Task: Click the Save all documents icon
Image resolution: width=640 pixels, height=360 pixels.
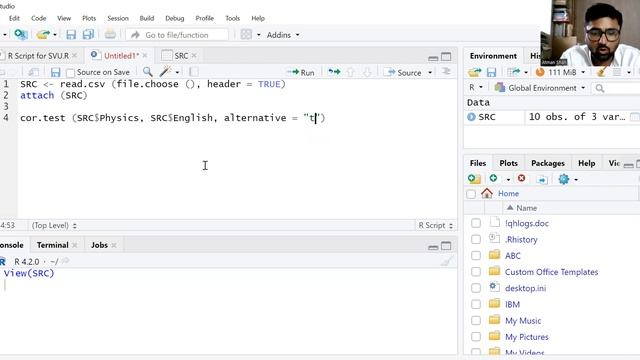Action: [x=88, y=35]
